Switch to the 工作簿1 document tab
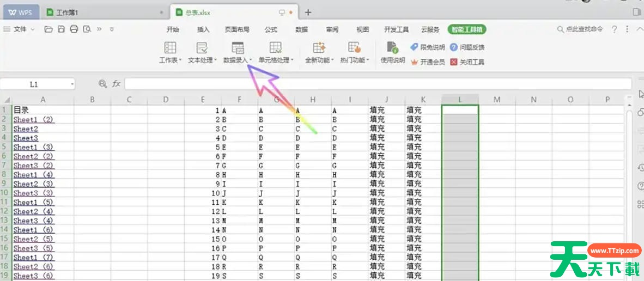The width and height of the screenshot is (644, 281). [x=68, y=12]
